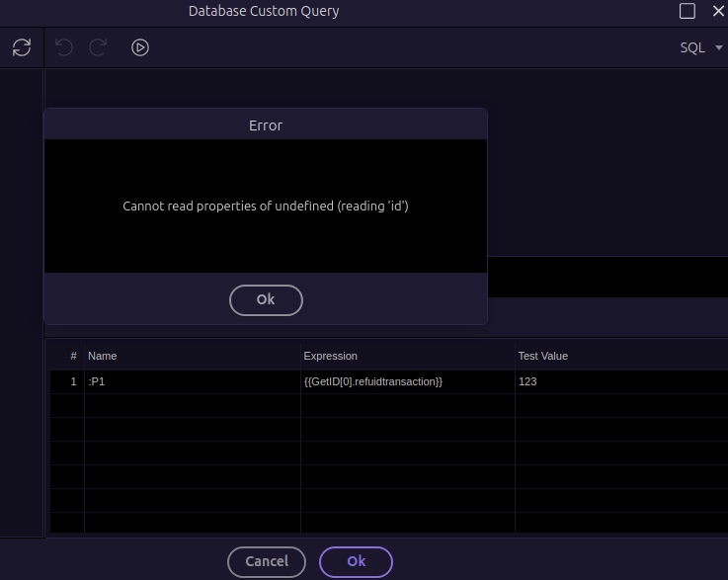Image resolution: width=728 pixels, height=580 pixels.
Task: Click the Test Value column header
Action: pos(621,356)
